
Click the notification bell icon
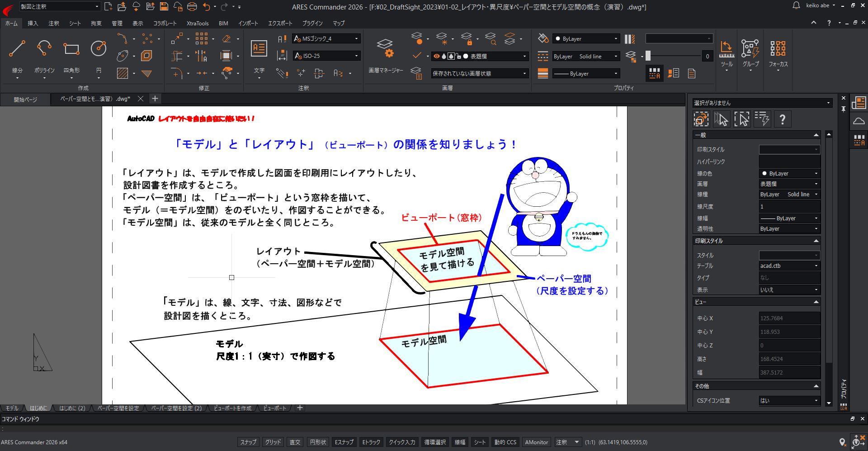tap(796, 6)
